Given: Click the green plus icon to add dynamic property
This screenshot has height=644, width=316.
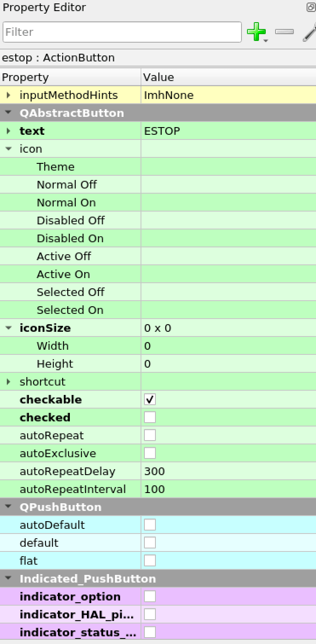Looking at the screenshot, I should pos(256,32).
